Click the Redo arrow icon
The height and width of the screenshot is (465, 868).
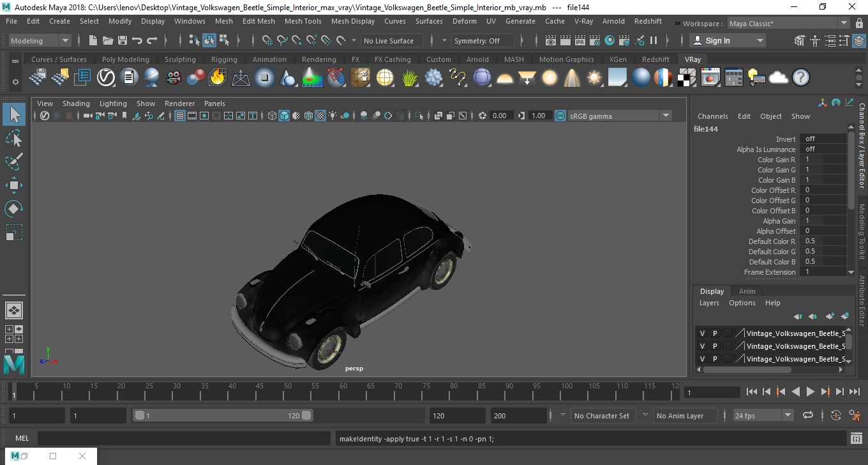[x=152, y=40]
